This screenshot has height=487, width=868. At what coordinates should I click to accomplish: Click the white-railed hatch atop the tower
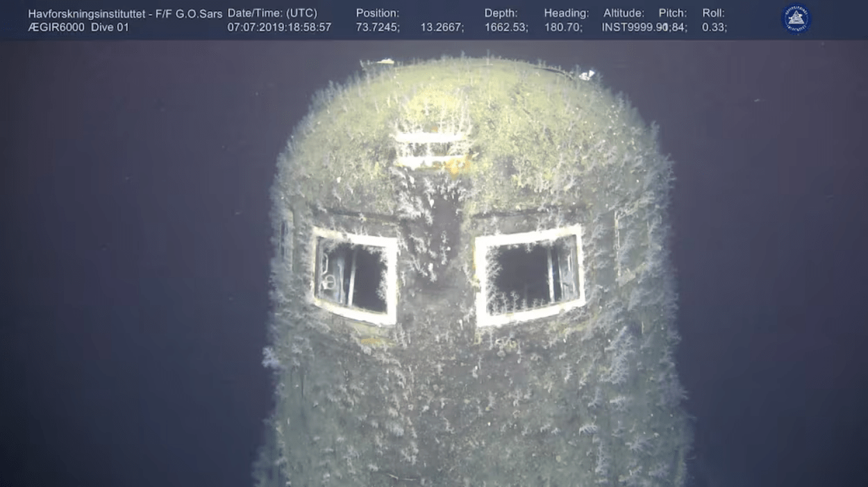point(432,149)
